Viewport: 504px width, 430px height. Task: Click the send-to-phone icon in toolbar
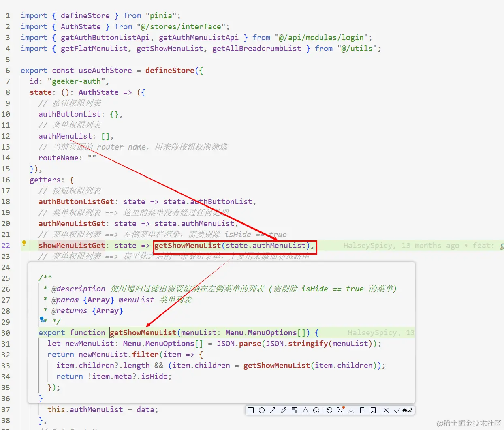point(362,410)
